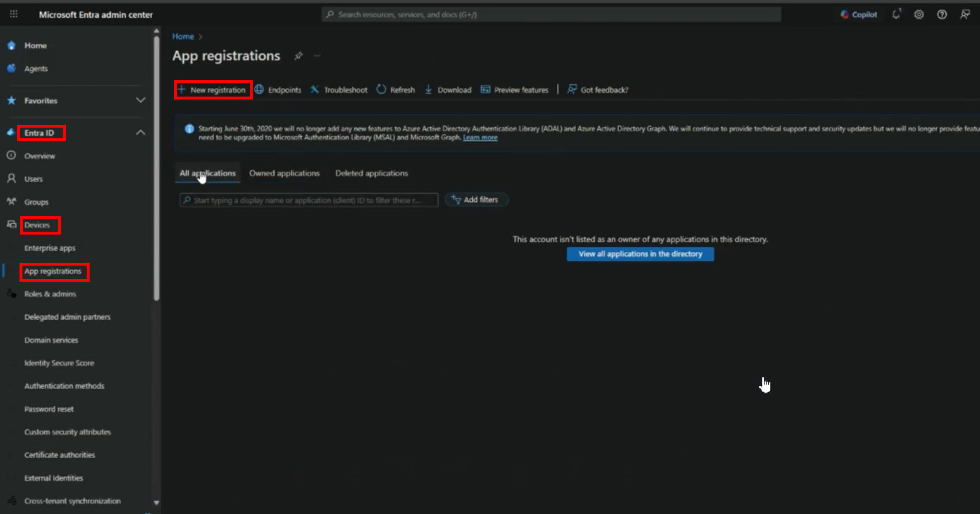Open Delegated admin partners
980x514 pixels.
(x=67, y=317)
